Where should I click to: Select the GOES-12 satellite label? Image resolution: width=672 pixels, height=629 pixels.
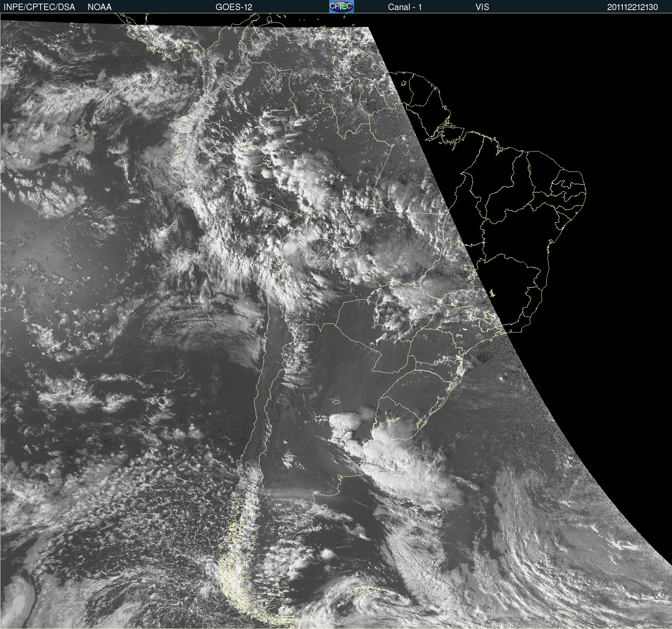(234, 7)
